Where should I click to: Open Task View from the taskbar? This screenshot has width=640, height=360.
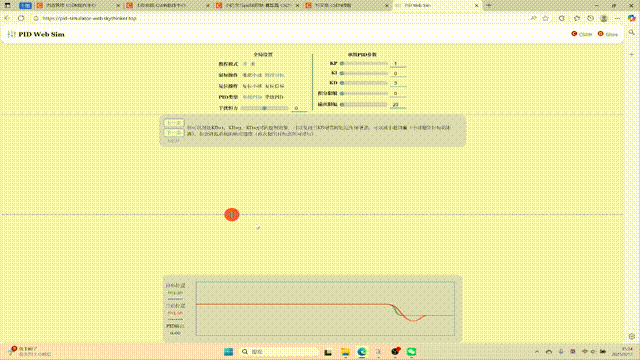coord(328,352)
